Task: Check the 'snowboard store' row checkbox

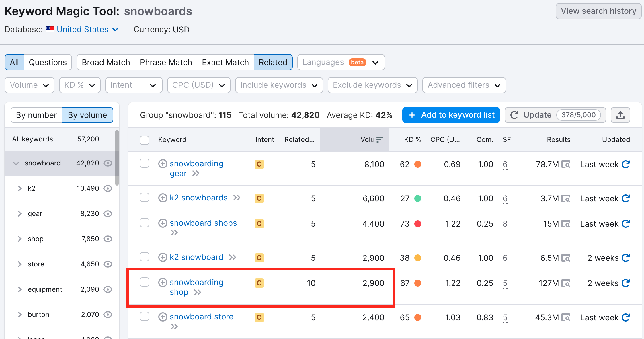Action: [x=145, y=316]
